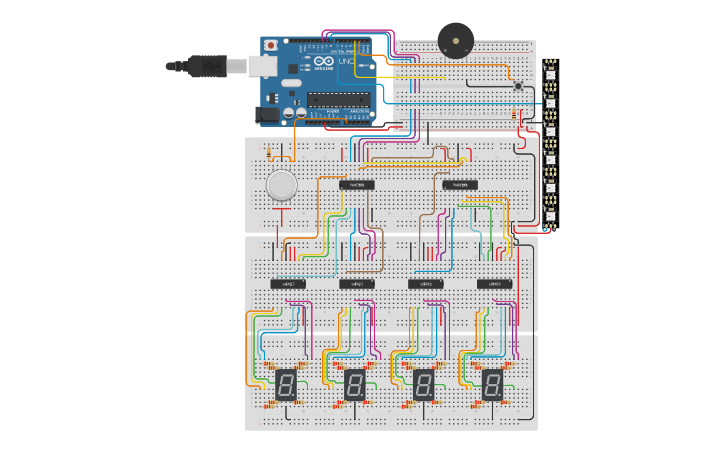The width and height of the screenshot is (725, 453).
Task: Select the Arduino USB type-B port
Action: 264,66
